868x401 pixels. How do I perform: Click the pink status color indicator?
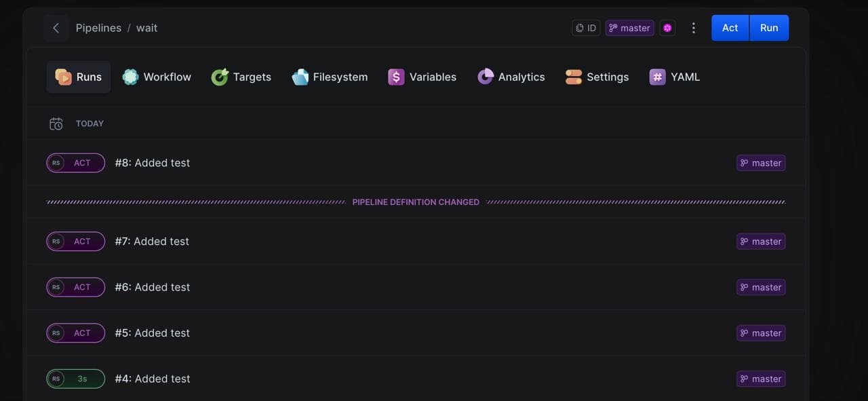(667, 28)
